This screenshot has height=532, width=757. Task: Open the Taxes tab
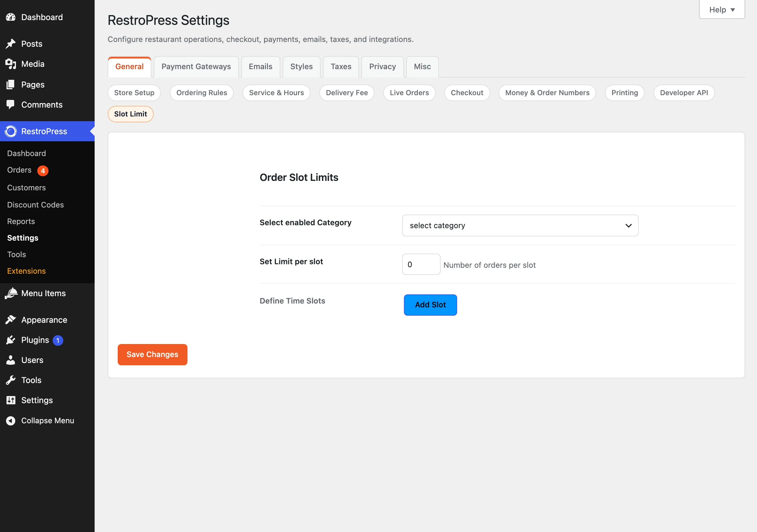(x=341, y=66)
